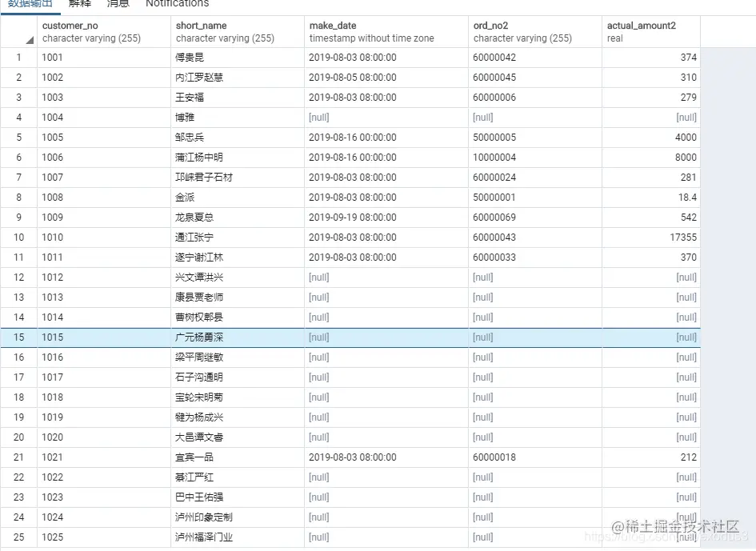Click ord_no2 cell 60000018

[535, 457]
